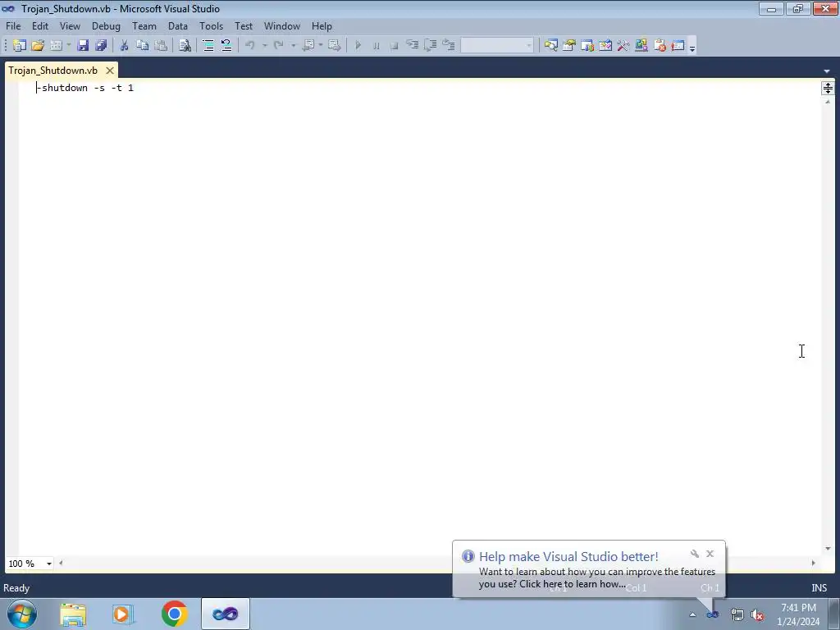Close the Trojan_Shutdown.vb tab

110,71
